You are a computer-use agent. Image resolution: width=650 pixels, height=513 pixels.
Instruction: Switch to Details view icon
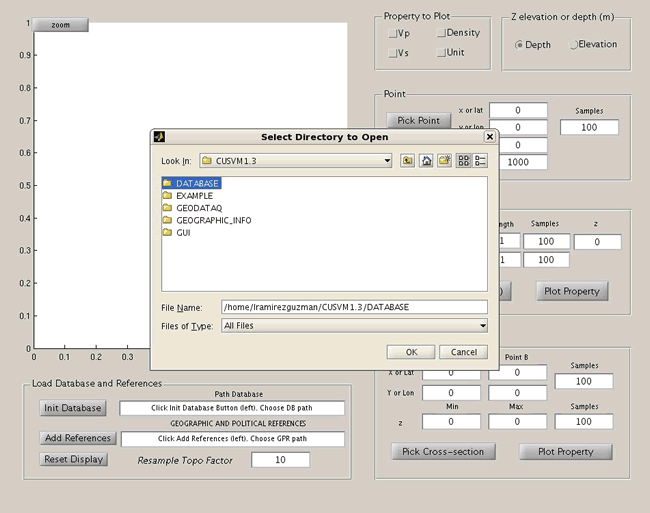[x=480, y=160]
